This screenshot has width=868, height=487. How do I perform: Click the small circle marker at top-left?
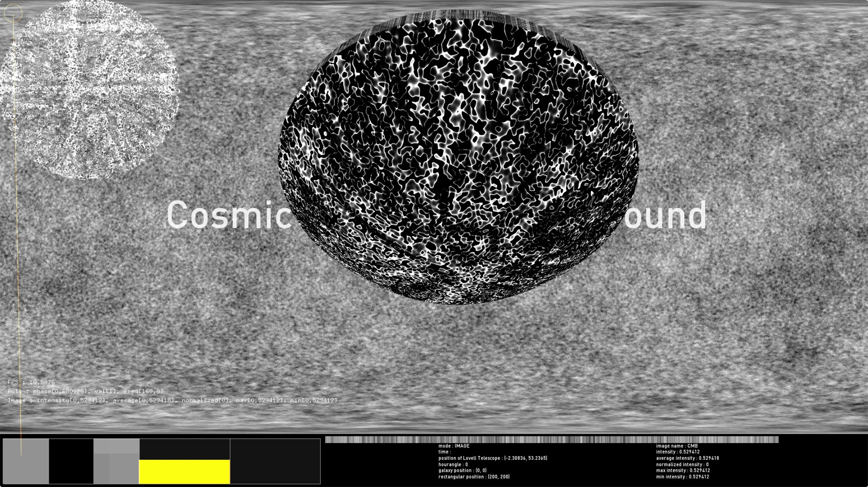click(x=13, y=13)
